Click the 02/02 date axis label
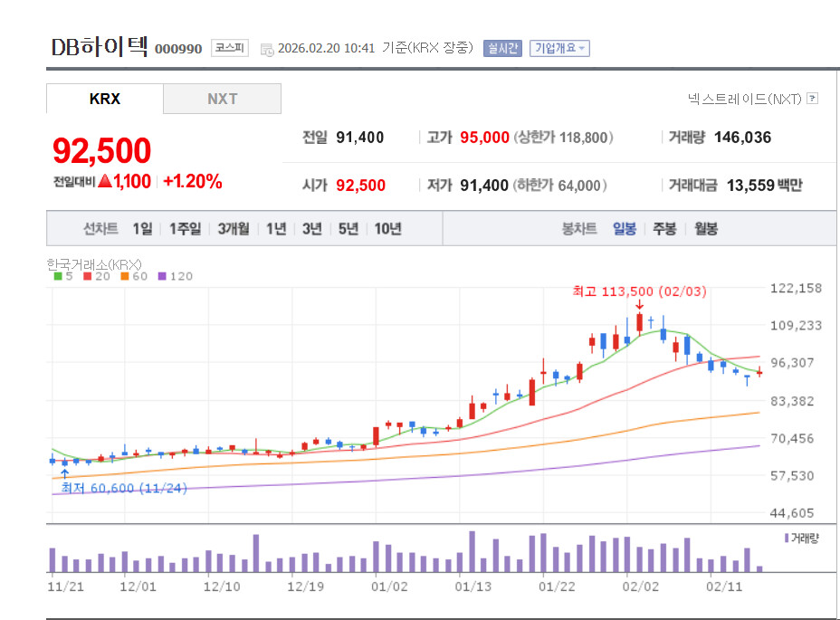This screenshot has height=620, width=840. click(x=640, y=587)
